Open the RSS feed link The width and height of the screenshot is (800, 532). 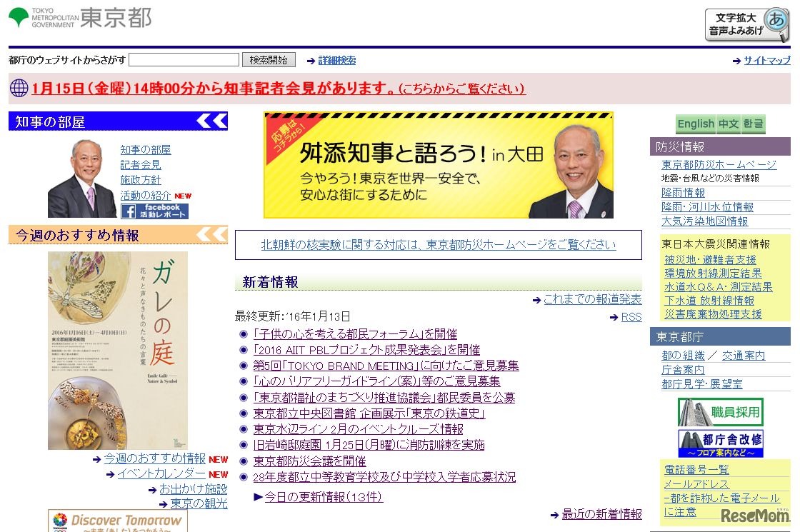631,317
